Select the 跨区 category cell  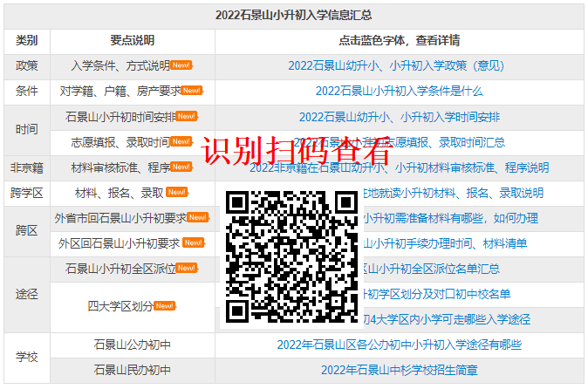point(27,231)
